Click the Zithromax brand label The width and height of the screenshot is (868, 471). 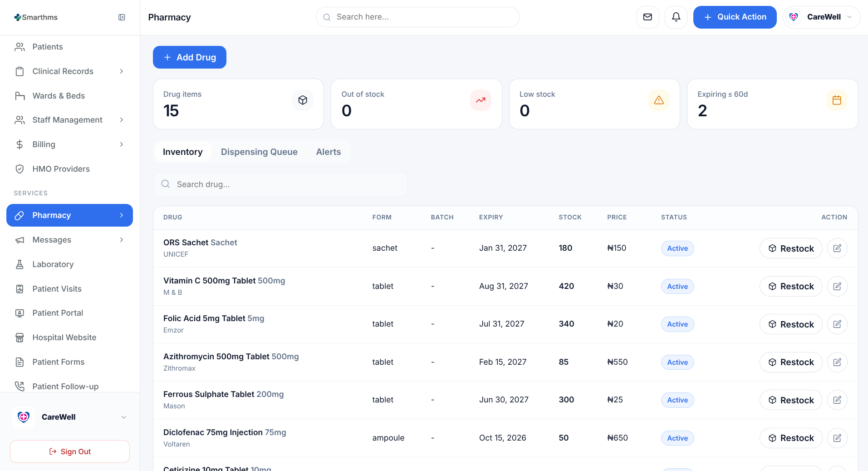pyautogui.click(x=179, y=368)
